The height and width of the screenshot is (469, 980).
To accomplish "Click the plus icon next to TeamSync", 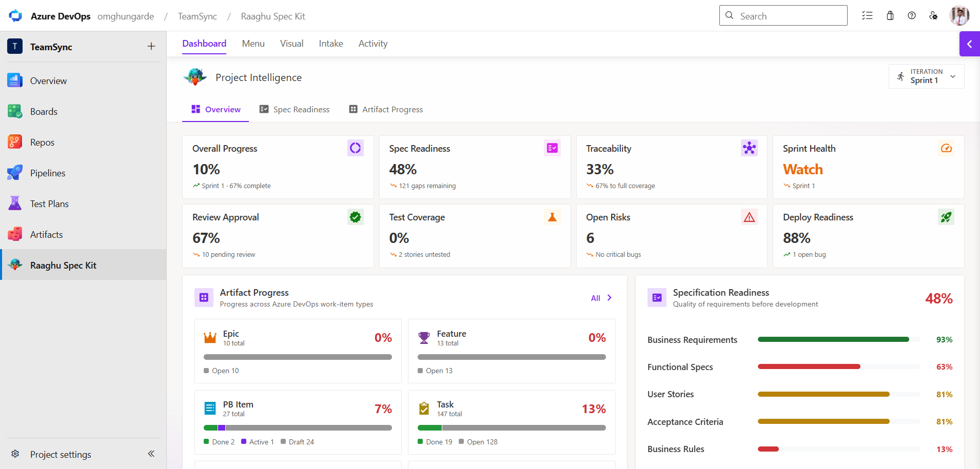I will 151,47.
